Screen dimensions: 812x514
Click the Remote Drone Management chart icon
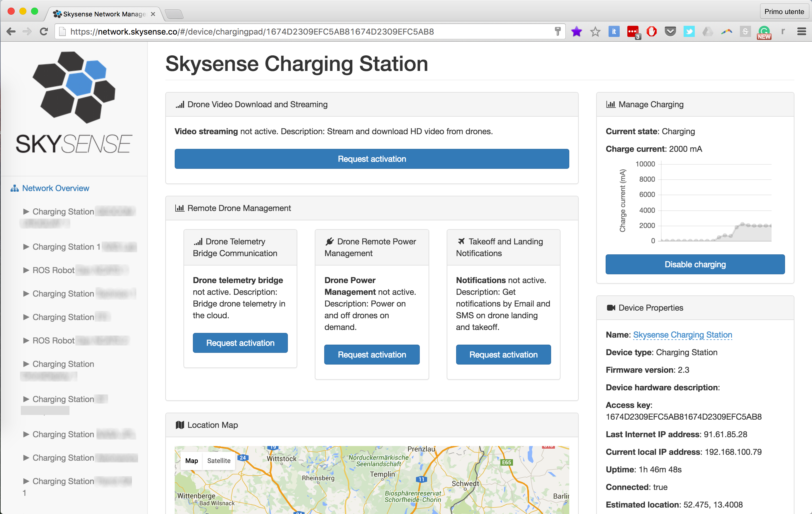pyautogui.click(x=180, y=208)
